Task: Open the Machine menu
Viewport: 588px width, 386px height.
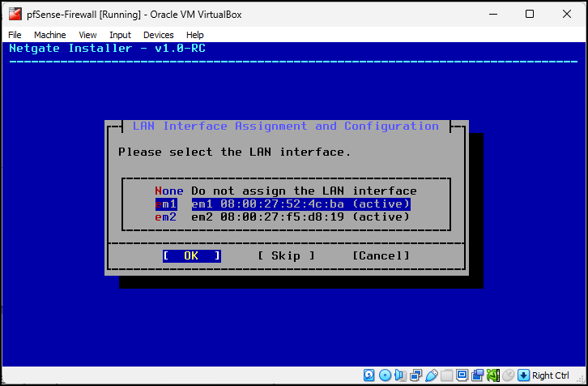Action: coord(50,35)
